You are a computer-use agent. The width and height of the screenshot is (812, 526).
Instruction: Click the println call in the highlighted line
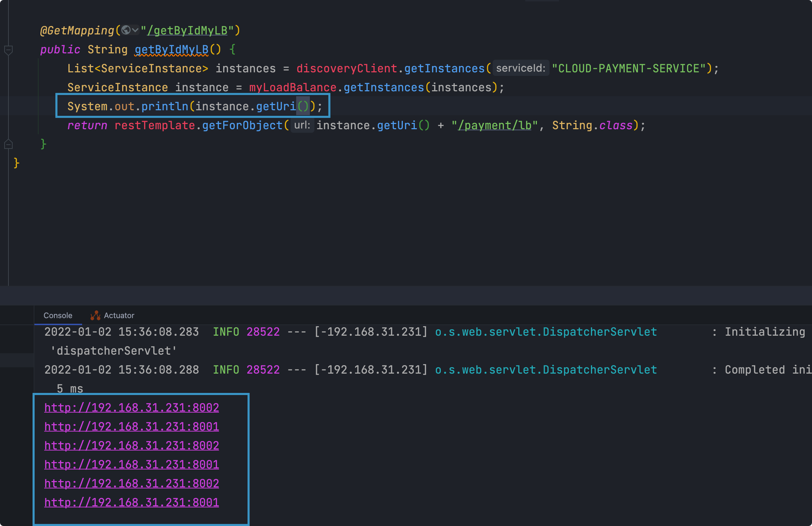[165, 106]
